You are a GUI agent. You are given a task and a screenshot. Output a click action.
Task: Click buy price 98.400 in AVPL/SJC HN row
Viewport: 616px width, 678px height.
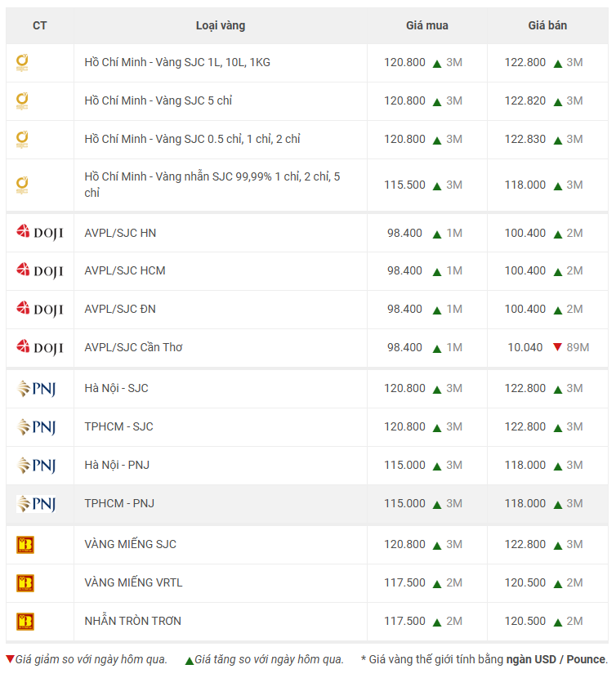[x=405, y=233]
